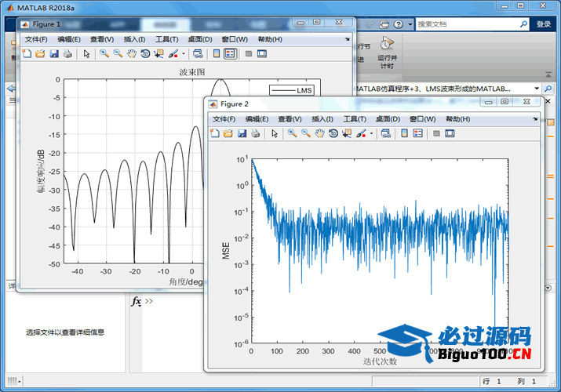
Task: Print Figure 2 using the printer icon
Action: click(x=256, y=133)
